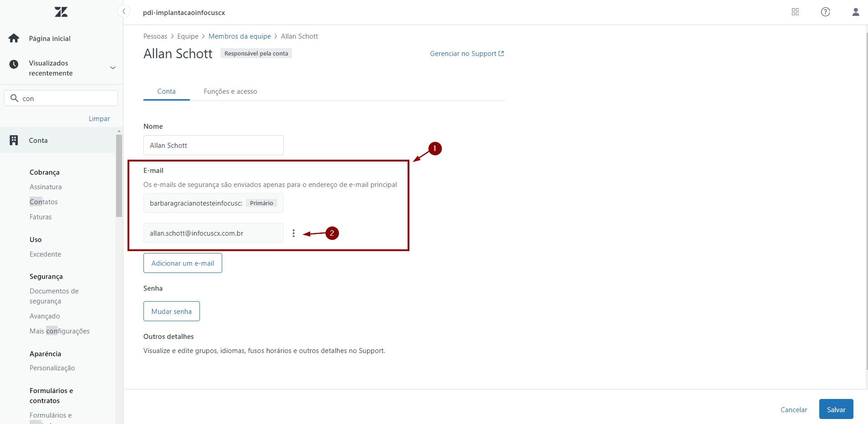Open the user profile avatar icon

[855, 12]
